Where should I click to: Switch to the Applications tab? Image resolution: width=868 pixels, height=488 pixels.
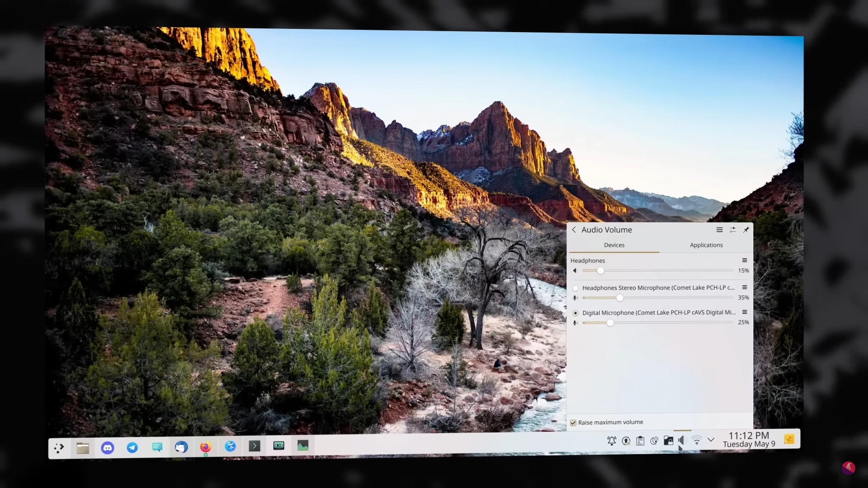706,245
